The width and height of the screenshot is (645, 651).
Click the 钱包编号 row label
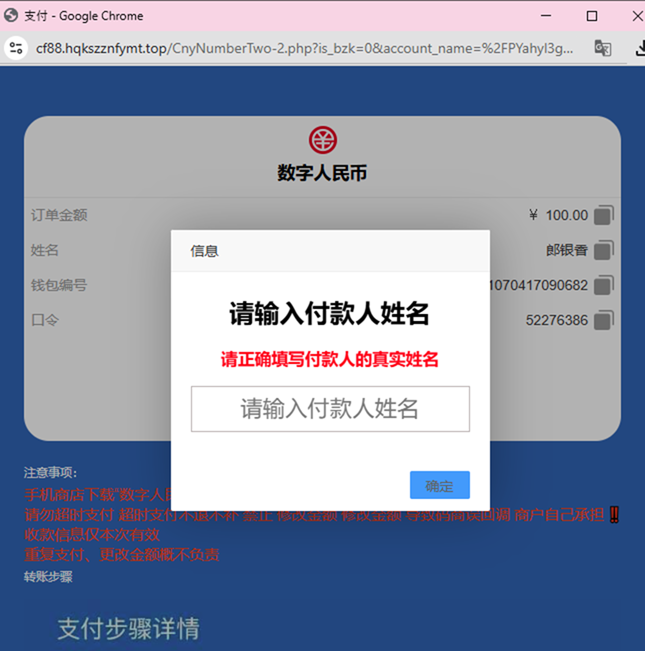59,285
